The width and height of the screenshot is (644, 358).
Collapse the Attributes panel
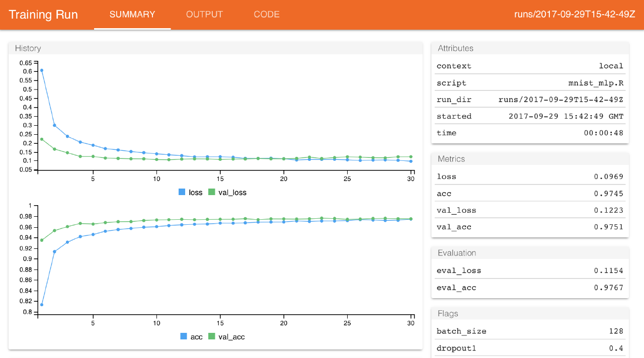pos(455,48)
